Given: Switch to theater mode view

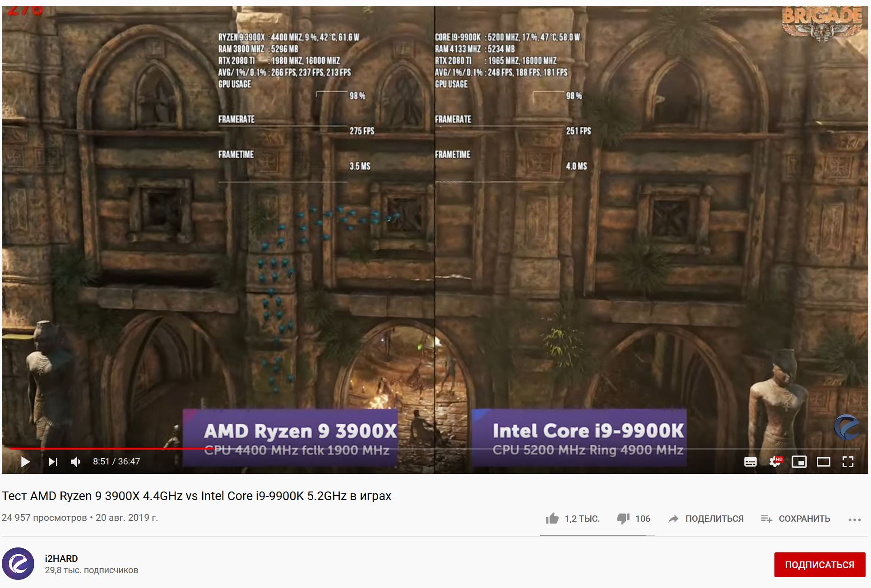Looking at the screenshot, I should 823,462.
